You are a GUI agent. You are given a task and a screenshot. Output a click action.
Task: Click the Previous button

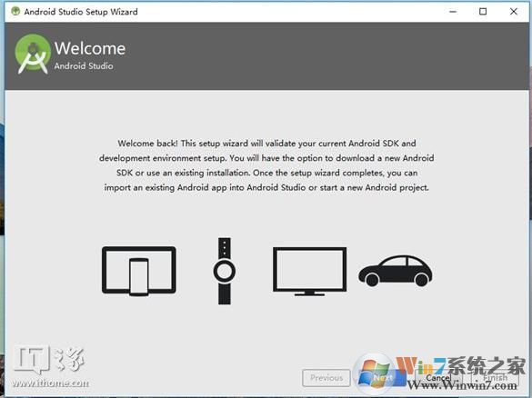(326, 378)
